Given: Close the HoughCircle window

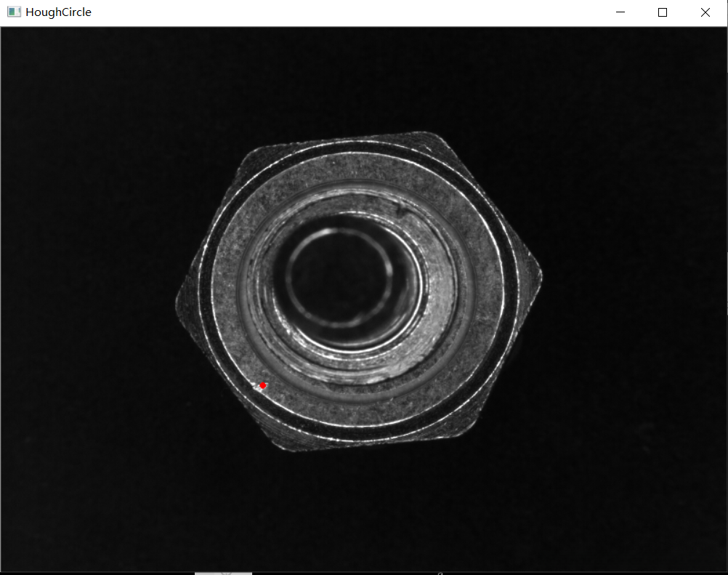Looking at the screenshot, I should 705,12.
